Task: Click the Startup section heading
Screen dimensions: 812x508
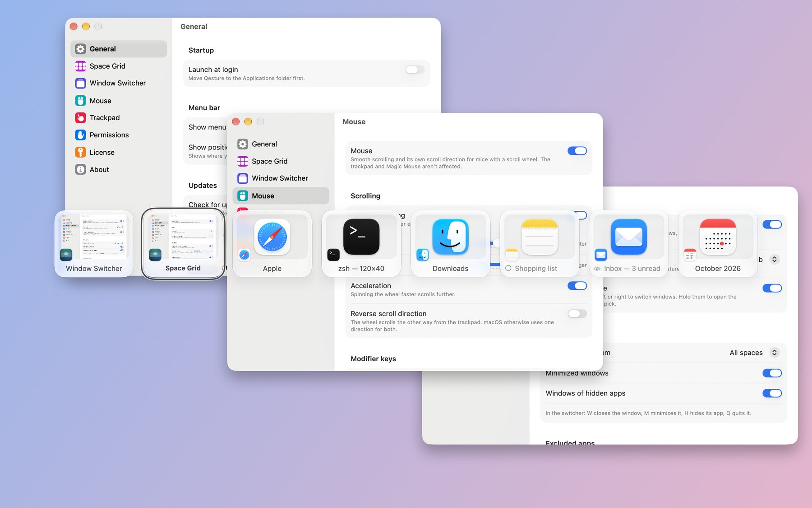Action: [201, 50]
